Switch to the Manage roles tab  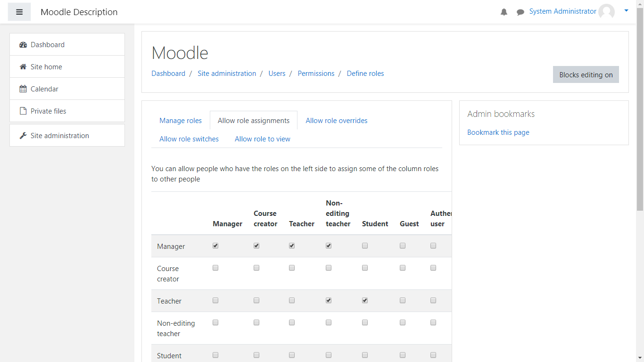click(181, 121)
